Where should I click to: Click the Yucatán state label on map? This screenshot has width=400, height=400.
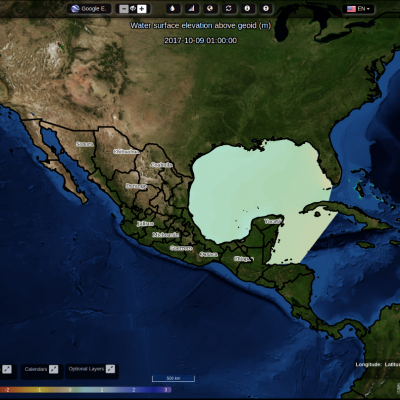tap(273, 221)
